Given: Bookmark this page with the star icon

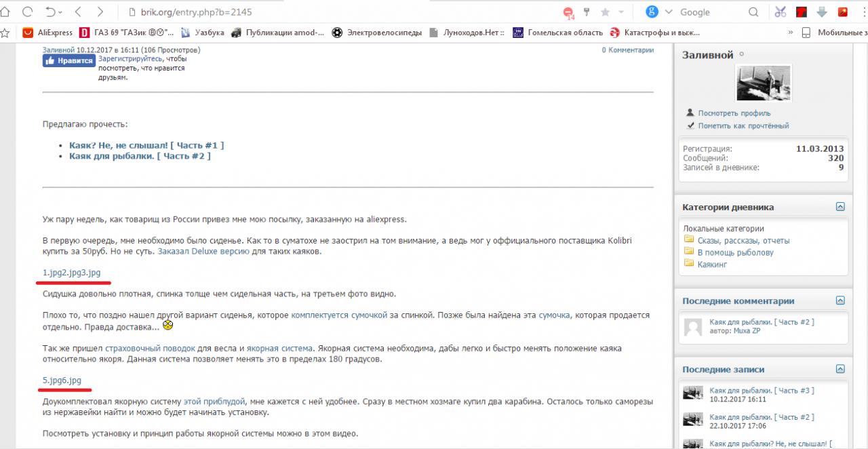Looking at the screenshot, I should [x=605, y=12].
